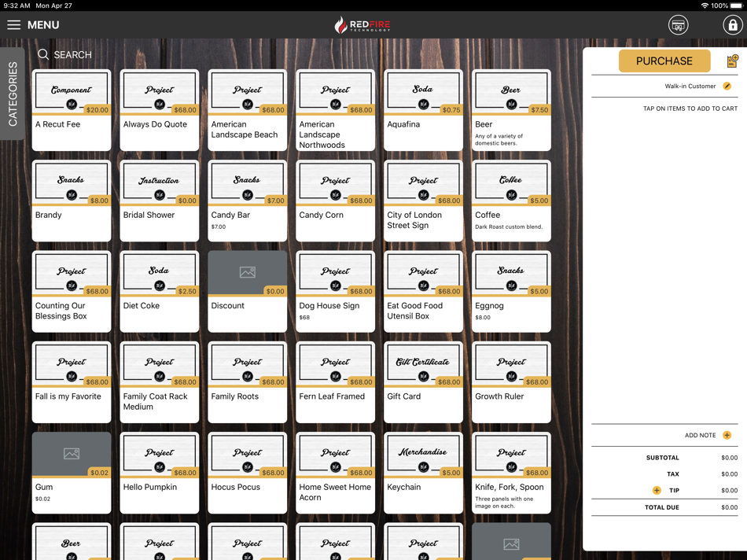The width and height of the screenshot is (747, 560).
Task: Select Hello Pumpkin project
Action: pyautogui.click(x=160, y=473)
